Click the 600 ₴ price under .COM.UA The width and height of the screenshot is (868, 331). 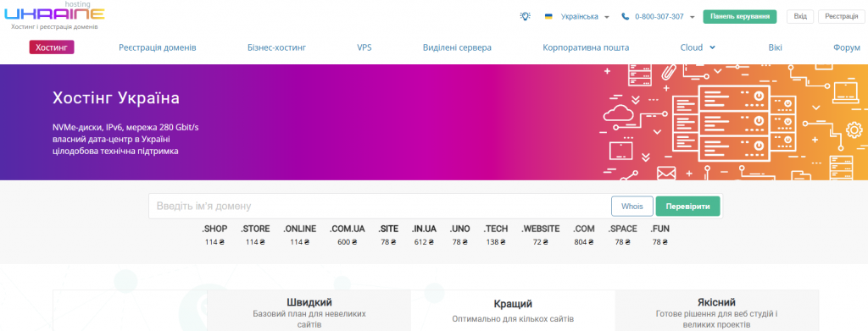(x=347, y=242)
